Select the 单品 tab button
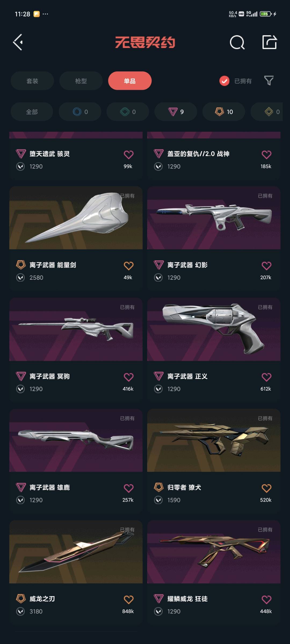This screenshot has height=644, width=290. pos(130,81)
